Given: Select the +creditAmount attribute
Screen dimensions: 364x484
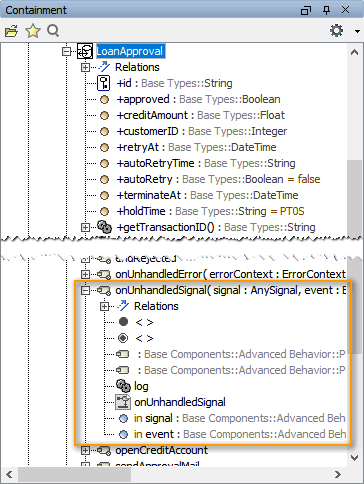Looking at the screenshot, I should pos(200,115).
